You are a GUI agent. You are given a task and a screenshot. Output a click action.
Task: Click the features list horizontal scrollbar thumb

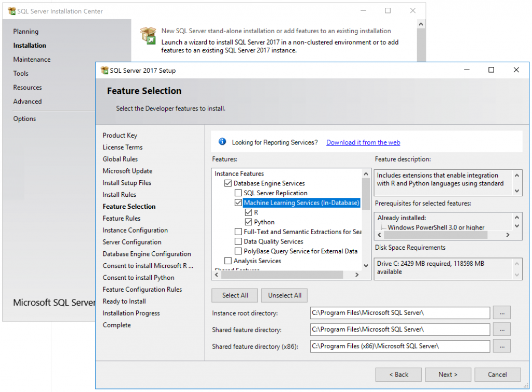tap(282, 275)
